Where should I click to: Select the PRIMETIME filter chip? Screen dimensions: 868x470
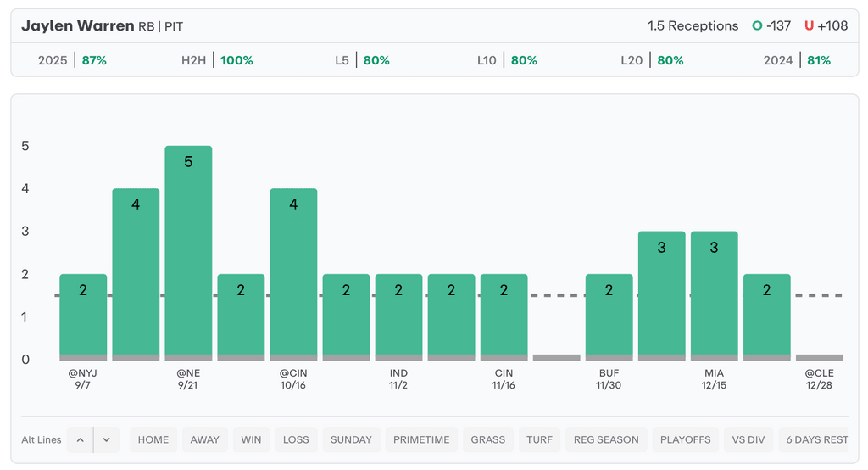421,439
